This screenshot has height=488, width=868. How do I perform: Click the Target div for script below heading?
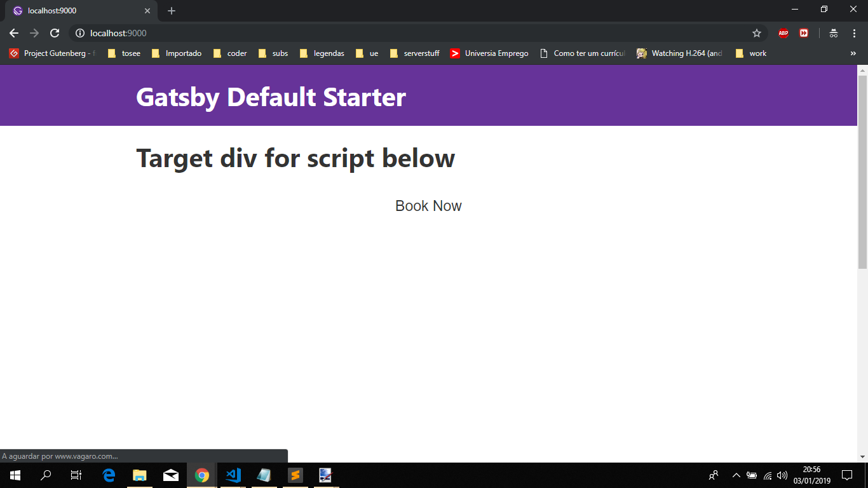[x=295, y=158]
